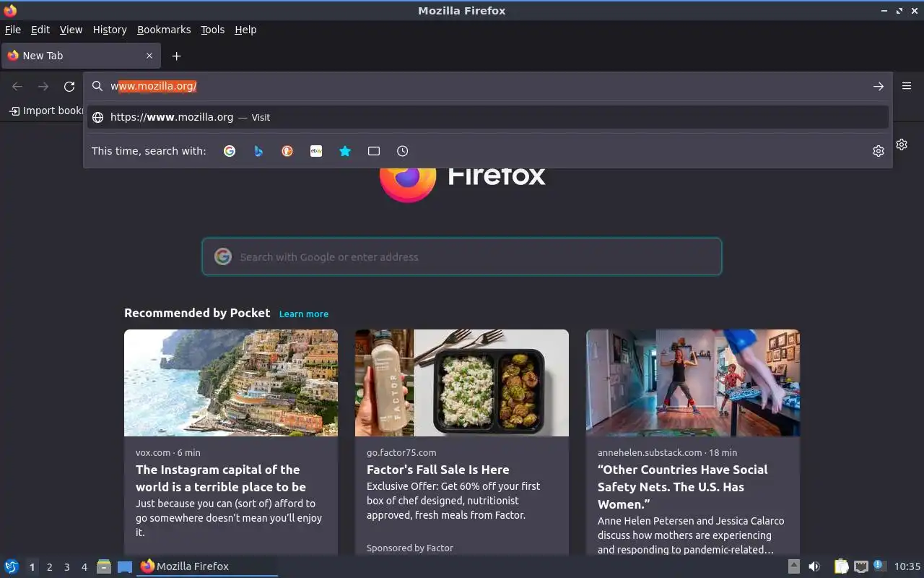
Task: Click the Go arrow in the address bar
Action: 879,87
